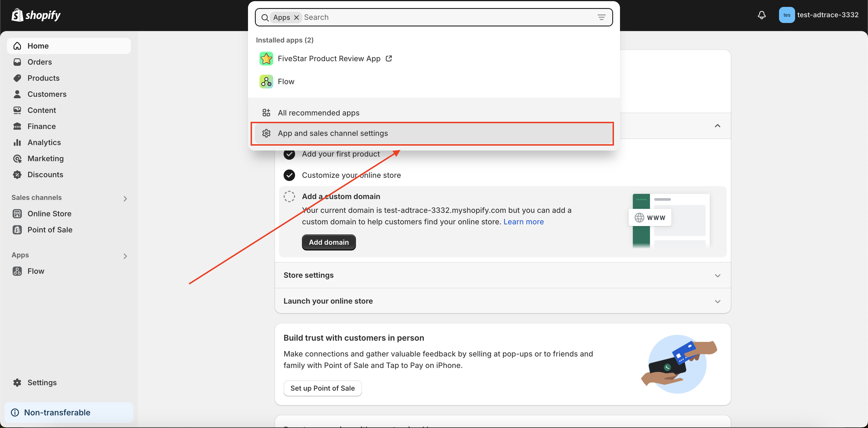Open the Customers text link
The width and height of the screenshot is (868, 428).
(x=47, y=94)
